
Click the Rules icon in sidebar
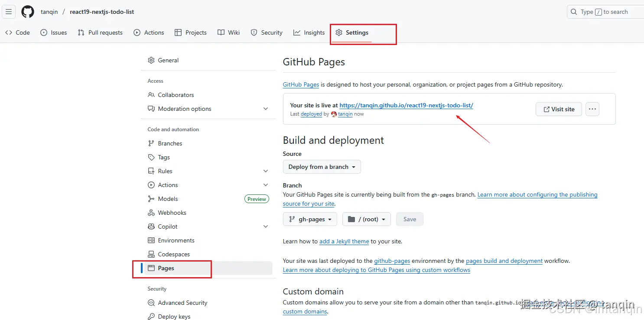coord(151,171)
